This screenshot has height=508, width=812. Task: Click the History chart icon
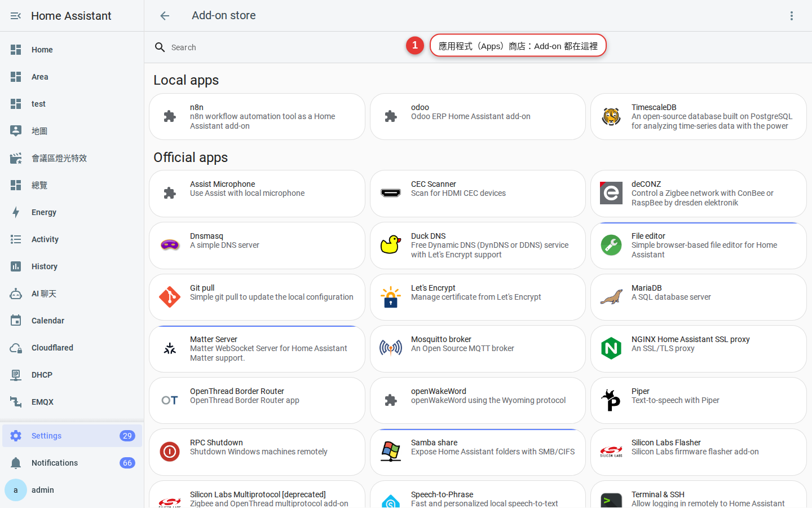[16, 266]
